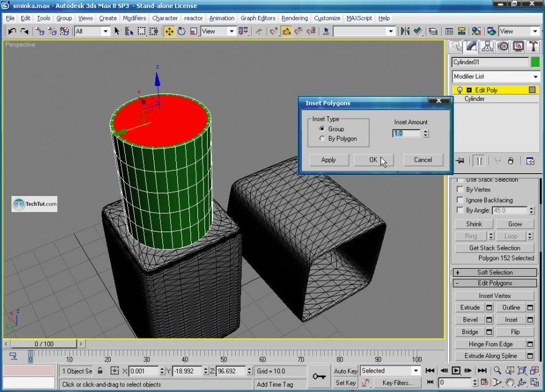Click the Undo arrow icon in toolbar
Viewport: 545px width, 392px height.
(x=11, y=32)
